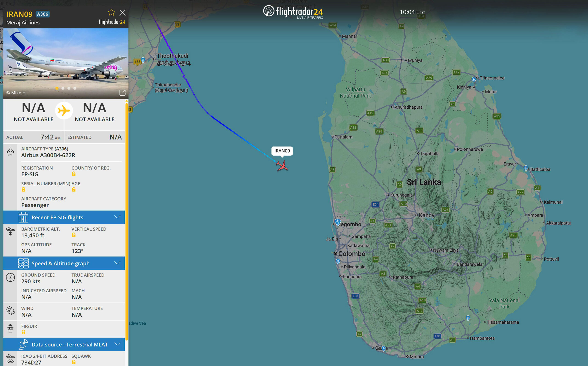
Task: Select the second photo carousel dot
Action: [x=63, y=88]
